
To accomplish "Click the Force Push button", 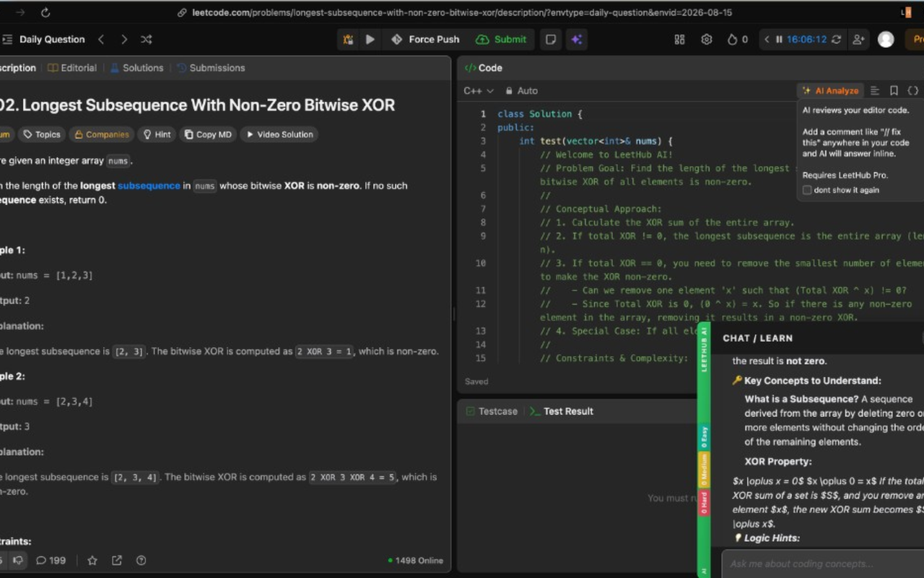I will tap(425, 40).
